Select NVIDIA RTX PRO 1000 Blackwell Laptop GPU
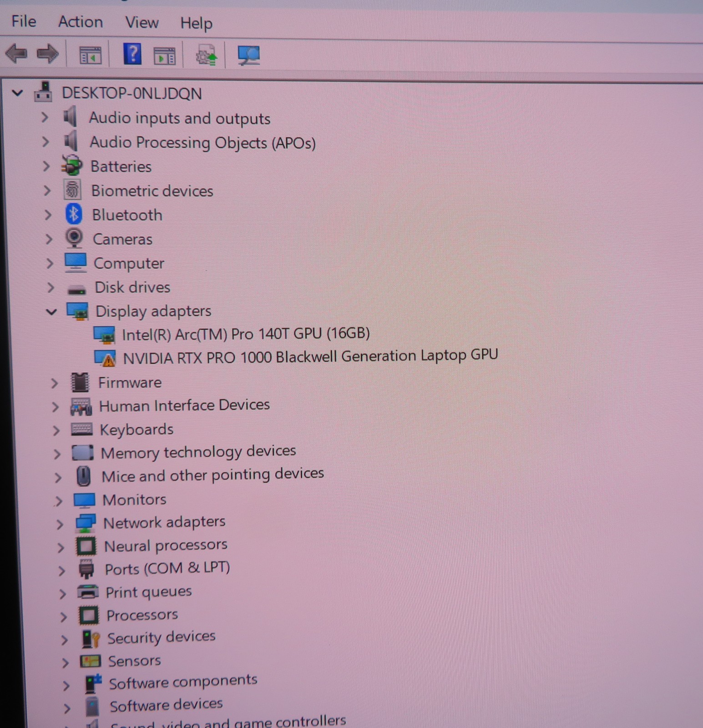This screenshot has height=728, width=703. click(x=310, y=356)
